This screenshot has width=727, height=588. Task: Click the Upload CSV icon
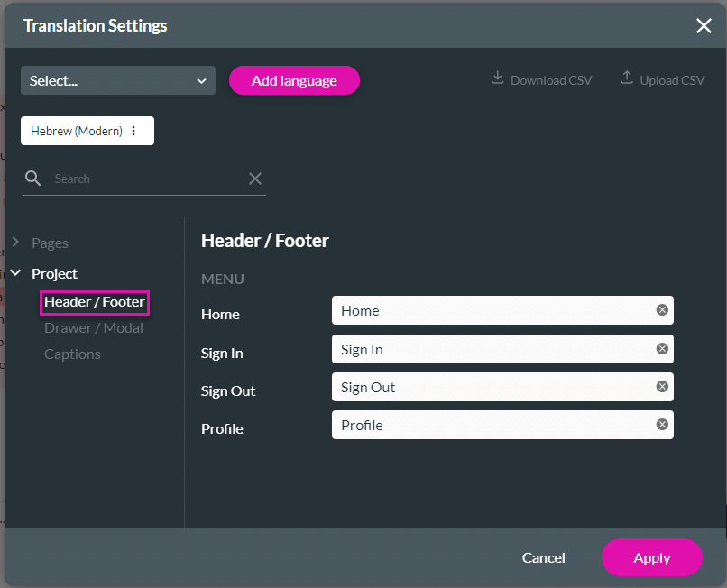[x=628, y=79]
